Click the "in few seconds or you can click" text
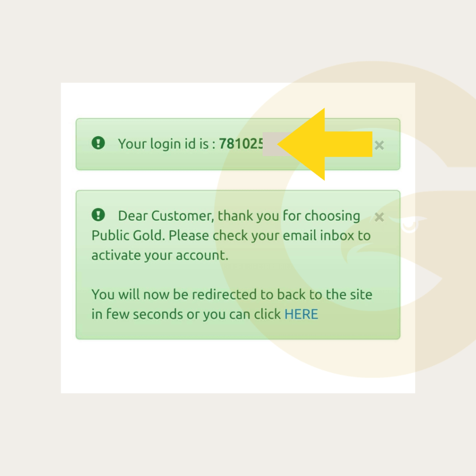This screenshot has height=476, width=476. pos(186,315)
